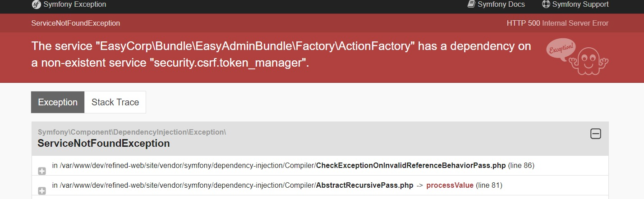Click the Symfony Docs book icon
Image resolution: width=644 pixels, height=199 pixels.
coord(471,4)
